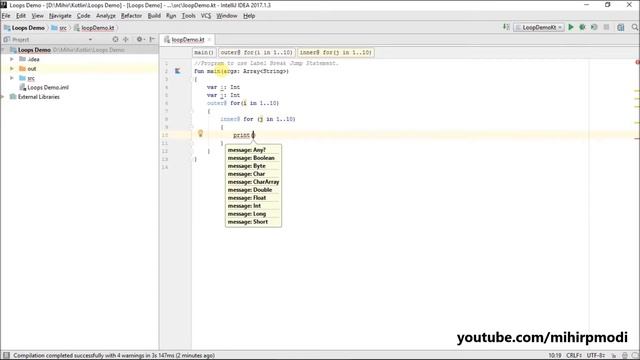The height and width of the screenshot is (360, 640).
Task: Collapse the Loops Demo root node
Action: pyautogui.click(x=3, y=50)
